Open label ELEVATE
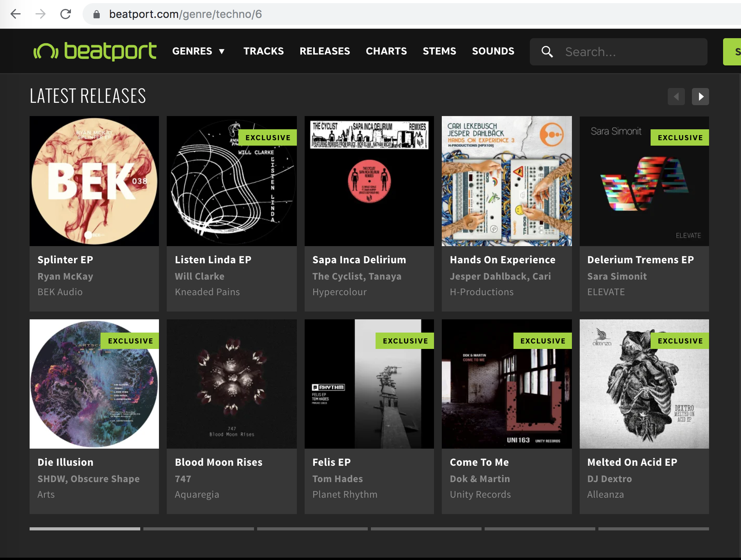 pos(606,292)
